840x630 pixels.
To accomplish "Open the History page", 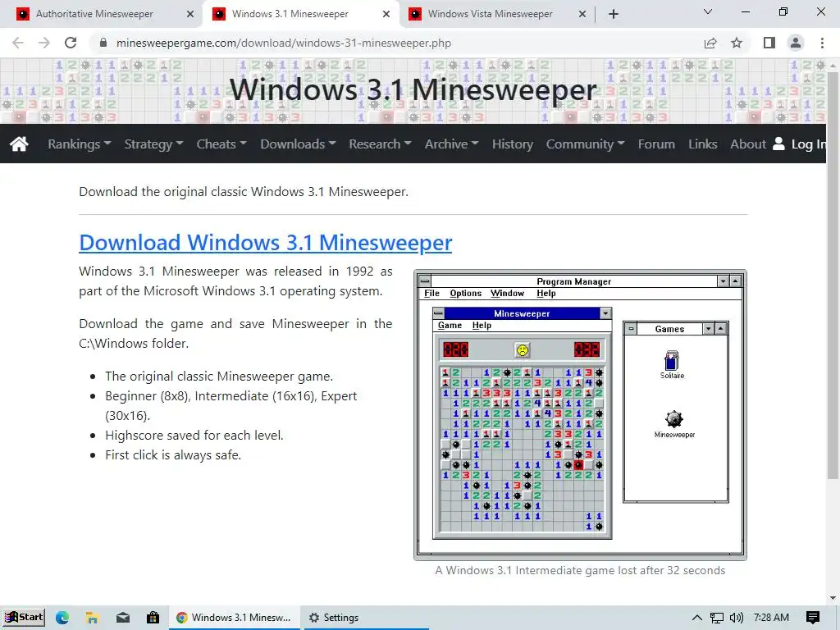I will pos(513,144).
